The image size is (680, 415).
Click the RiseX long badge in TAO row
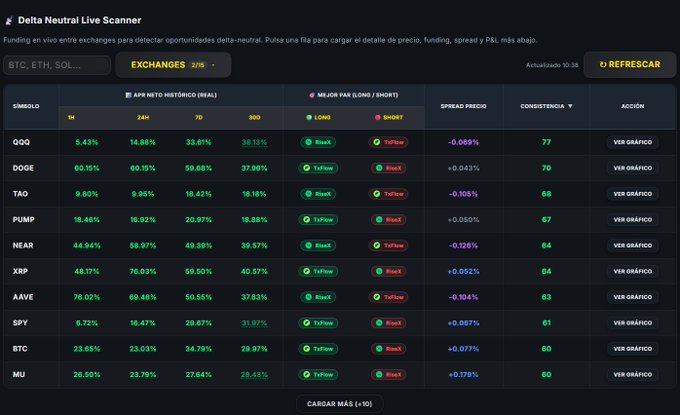click(x=318, y=194)
